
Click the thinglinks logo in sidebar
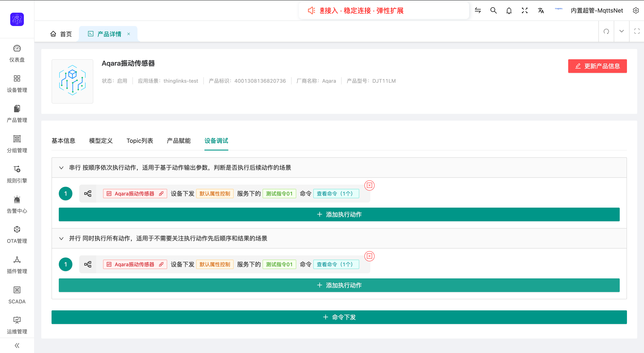click(x=17, y=19)
